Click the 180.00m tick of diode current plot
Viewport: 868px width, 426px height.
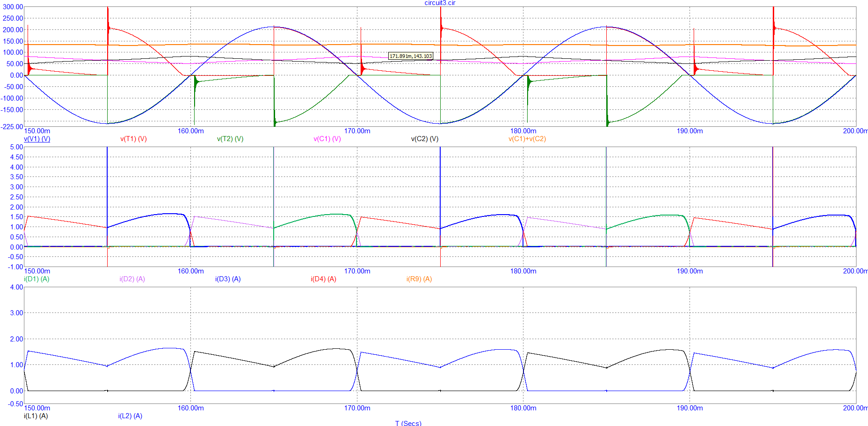click(x=523, y=271)
